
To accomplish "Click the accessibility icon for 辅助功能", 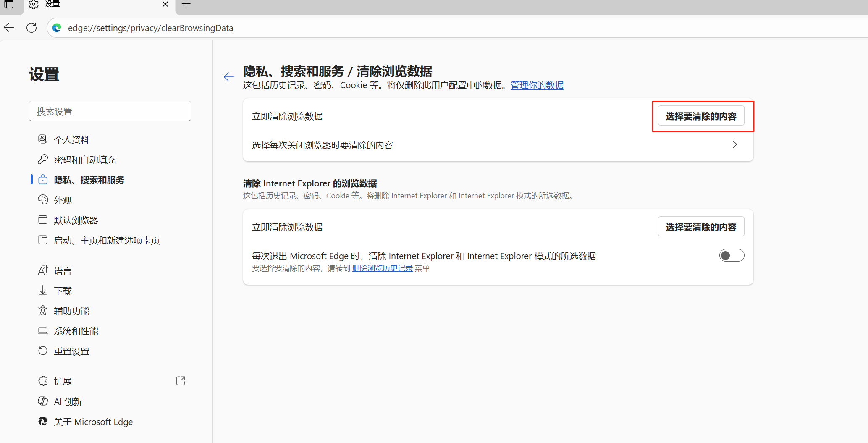I will 43,310.
